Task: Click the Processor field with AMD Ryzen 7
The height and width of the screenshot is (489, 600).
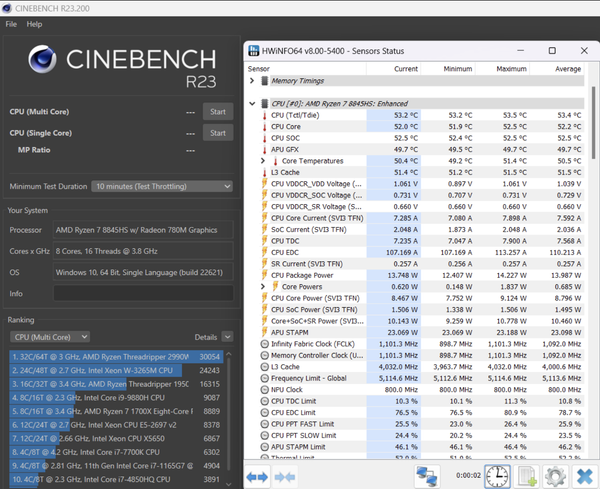Action: [x=143, y=230]
